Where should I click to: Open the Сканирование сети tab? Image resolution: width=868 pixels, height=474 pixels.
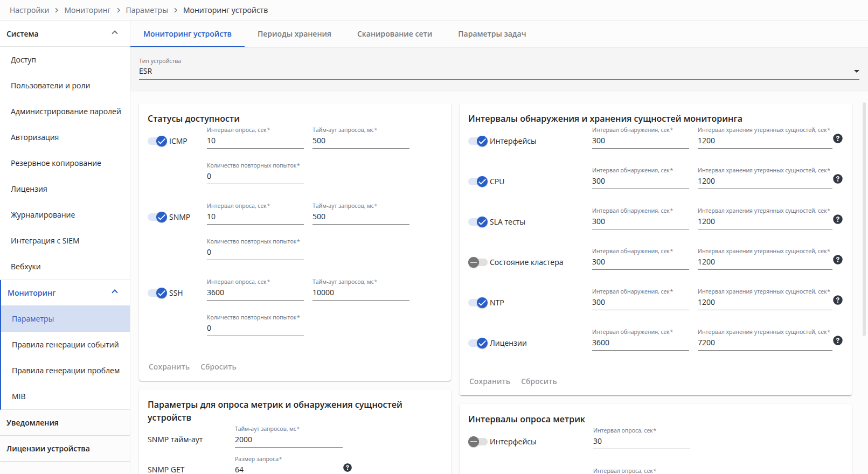point(394,34)
